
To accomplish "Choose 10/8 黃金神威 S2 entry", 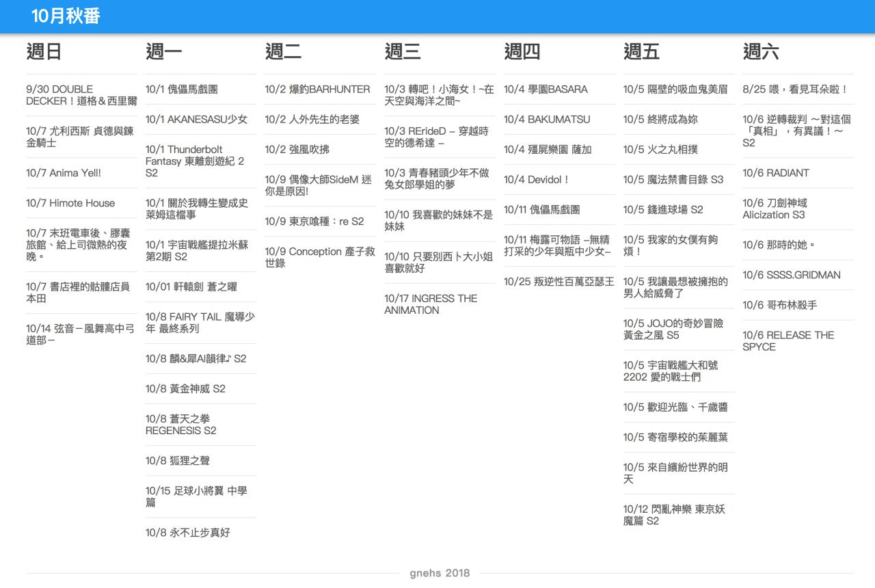I will (185, 388).
